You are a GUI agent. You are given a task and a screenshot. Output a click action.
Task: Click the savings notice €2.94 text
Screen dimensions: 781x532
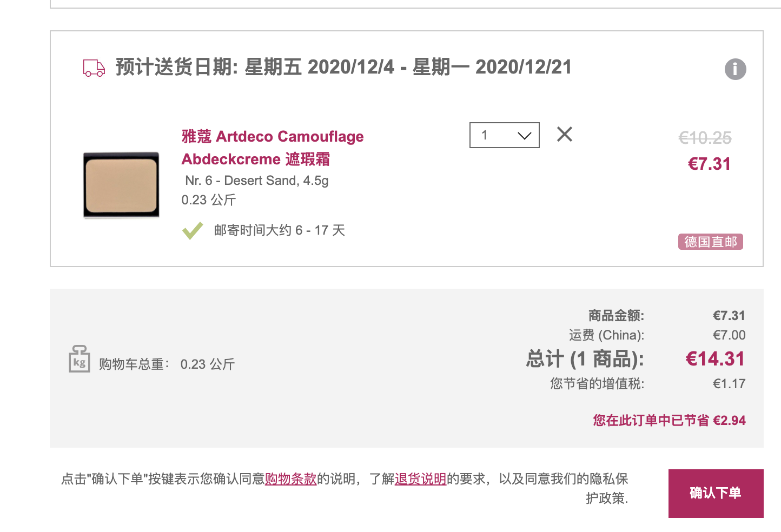669,421
